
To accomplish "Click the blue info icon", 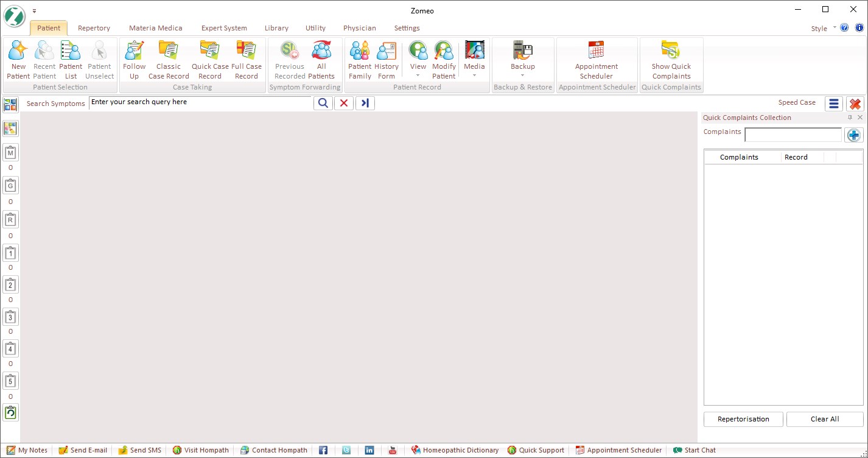I will click(859, 28).
